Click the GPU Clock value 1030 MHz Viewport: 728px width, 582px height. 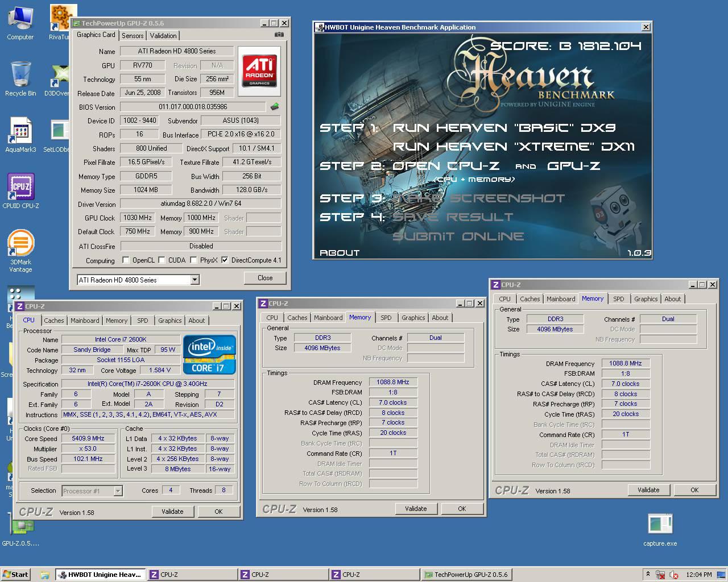click(138, 218)
